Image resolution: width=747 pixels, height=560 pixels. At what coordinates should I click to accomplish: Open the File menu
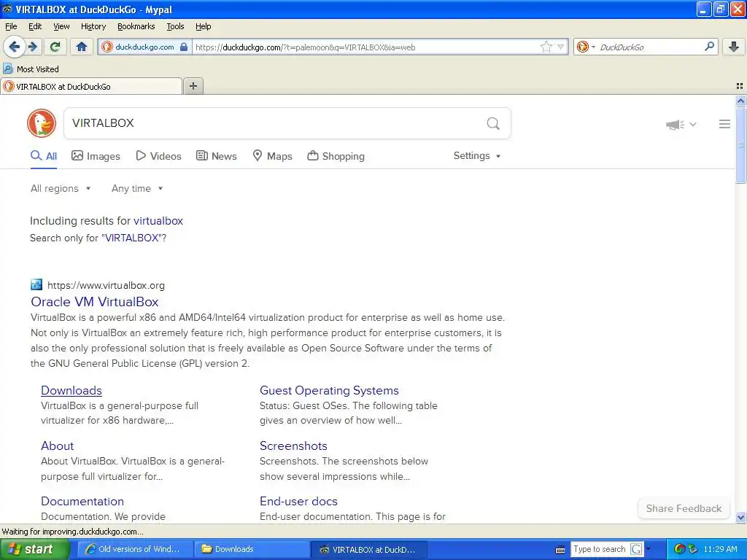[x=11, y=26]
